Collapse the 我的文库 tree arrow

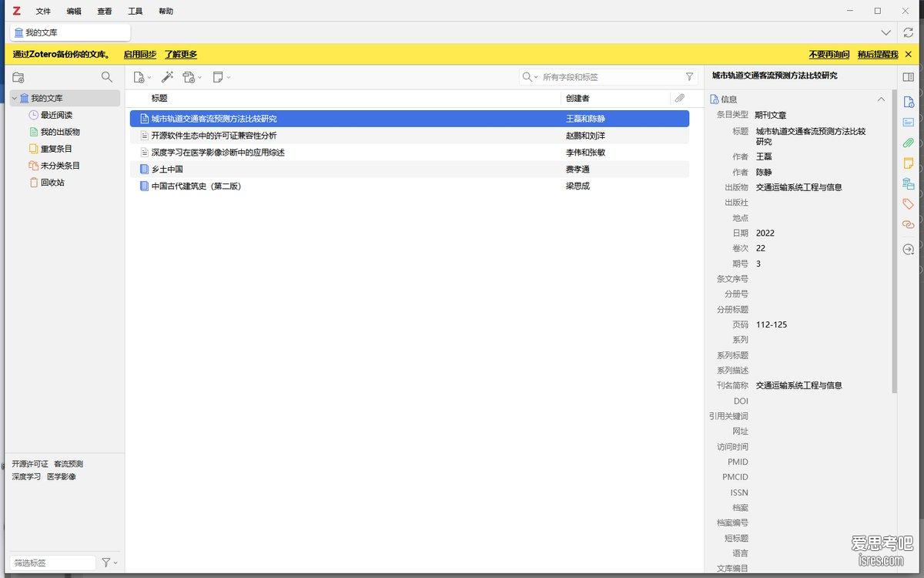pos(14,99)
